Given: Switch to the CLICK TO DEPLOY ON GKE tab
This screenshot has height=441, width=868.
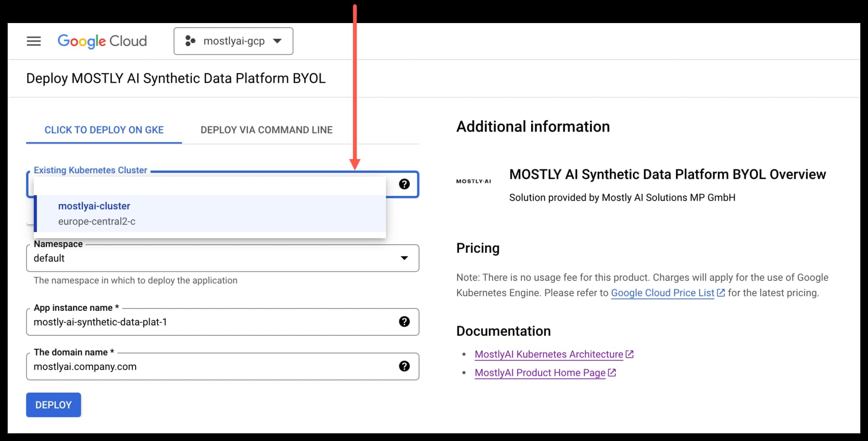Looking at the screenshot, I should [104, 130].
